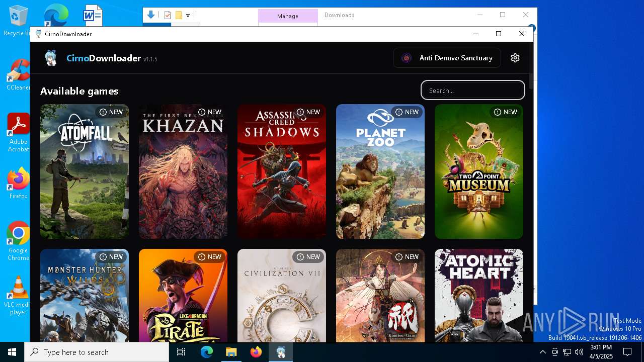Click the Anti Denuvo Sanctuary button

[x=447, y=58]
